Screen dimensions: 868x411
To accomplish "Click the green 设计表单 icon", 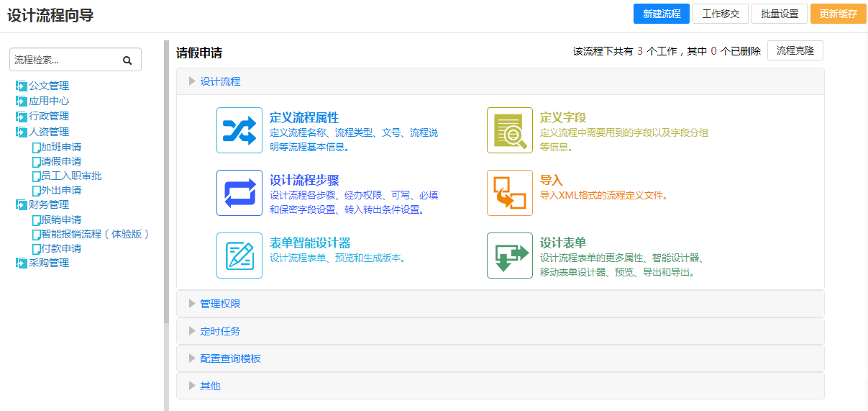I will [509, 256].
